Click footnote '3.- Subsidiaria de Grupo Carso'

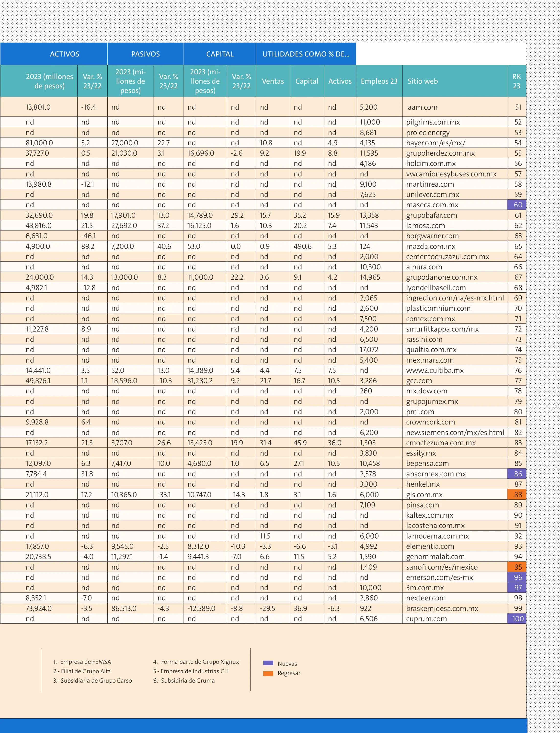click(x=92, y=681)
